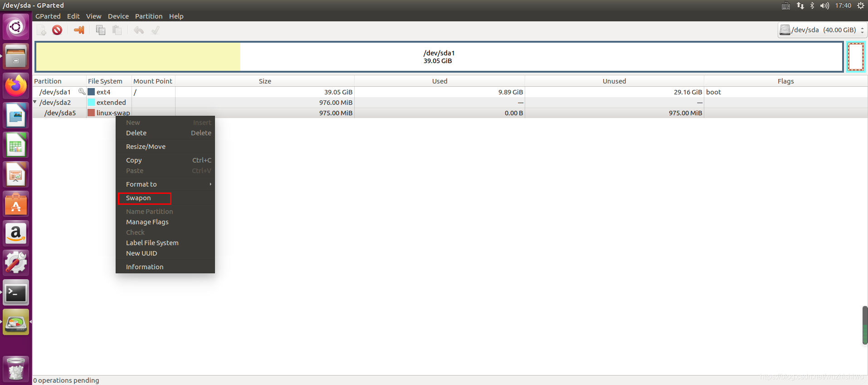Click the boot flag of /dev/sda1
The height and width of the screenshot is (385, 868).
713,92
